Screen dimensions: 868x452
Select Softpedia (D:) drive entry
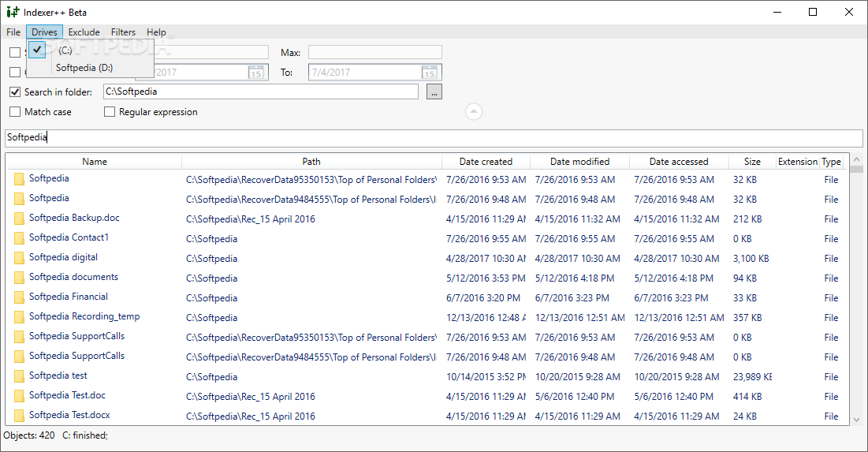pyautogui.click(x=90, y=68)
